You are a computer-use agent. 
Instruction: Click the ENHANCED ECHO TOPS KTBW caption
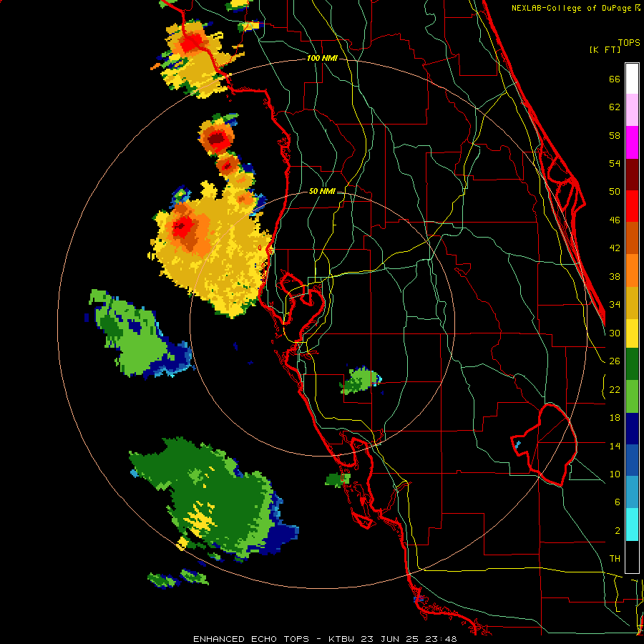pyautogui.click(x=325, y=639)
